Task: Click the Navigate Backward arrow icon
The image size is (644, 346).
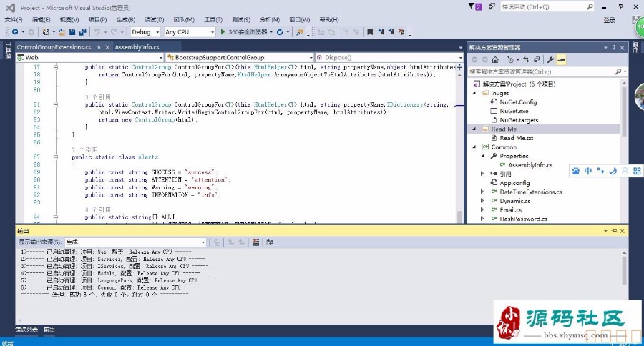Action: pos(15,31)
